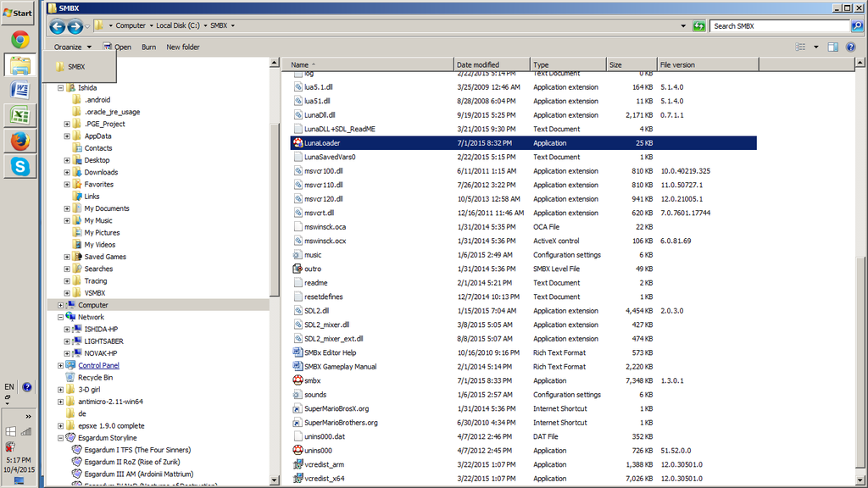
Task: Select the LunaDll.dll file icon
Action: click(x=298, y=114)
